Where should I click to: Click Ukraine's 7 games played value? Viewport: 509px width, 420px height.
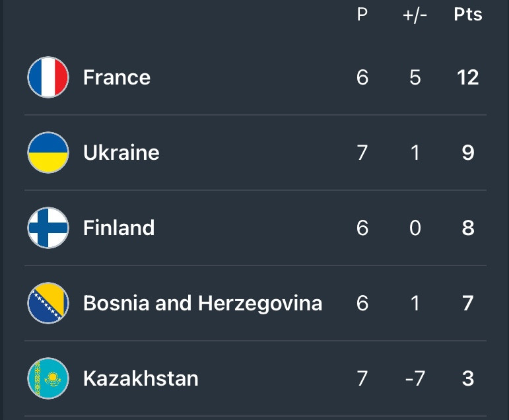pyautogui.click(x=362, y=153)
